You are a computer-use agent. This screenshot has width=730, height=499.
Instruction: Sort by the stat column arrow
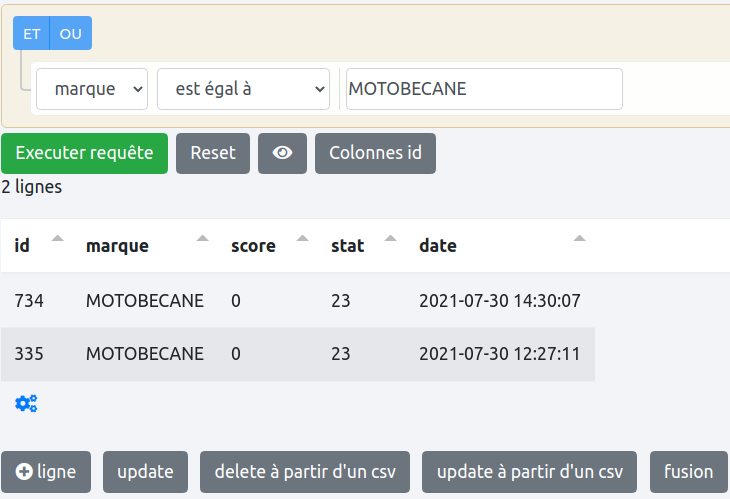tap(390, 239)
